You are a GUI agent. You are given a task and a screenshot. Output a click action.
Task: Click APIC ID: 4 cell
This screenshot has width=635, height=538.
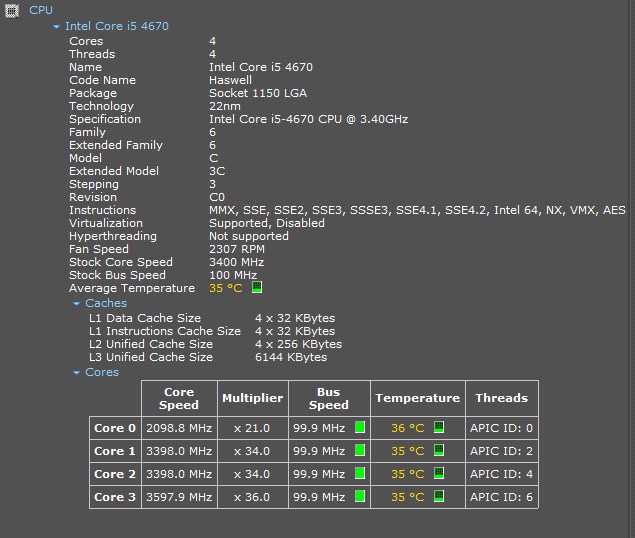[x=501, y=474]
